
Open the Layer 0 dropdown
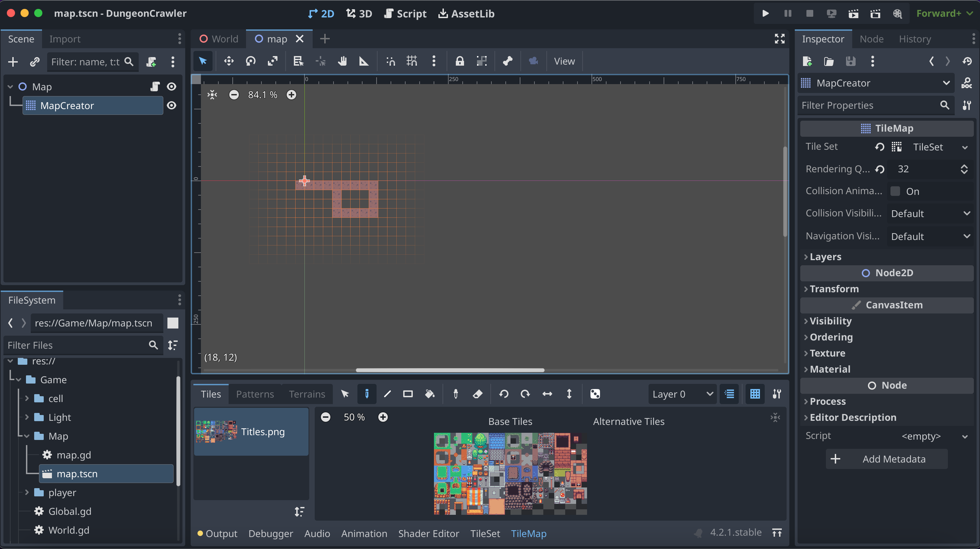pos(682,394)
